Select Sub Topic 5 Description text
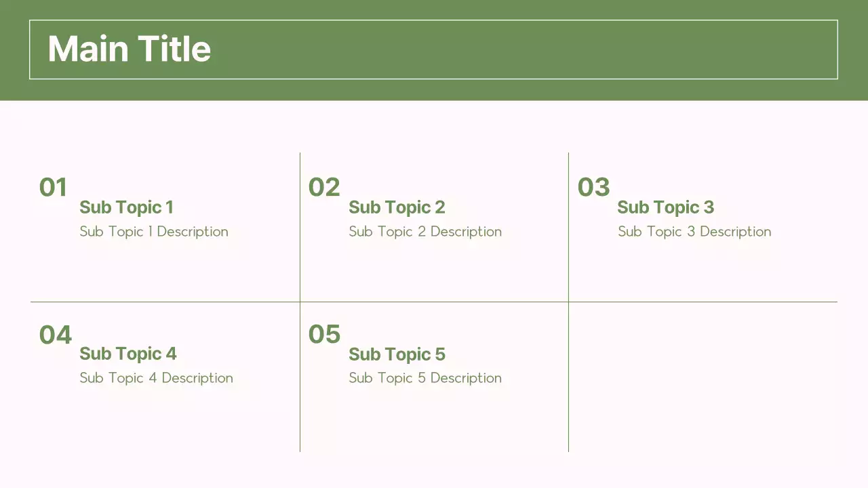 coord(425,378)
